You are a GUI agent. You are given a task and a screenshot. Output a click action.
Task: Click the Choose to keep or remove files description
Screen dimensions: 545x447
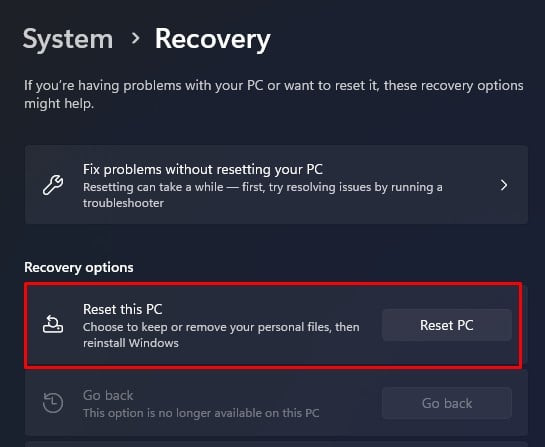pos(221,335)
